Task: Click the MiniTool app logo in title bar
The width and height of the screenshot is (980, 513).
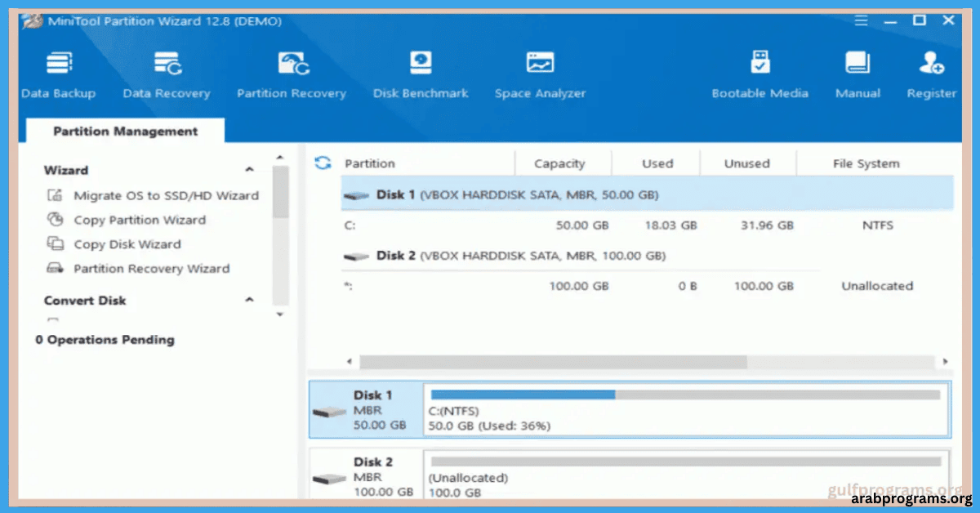Action: pyautogui.click(x=33, y=21)
